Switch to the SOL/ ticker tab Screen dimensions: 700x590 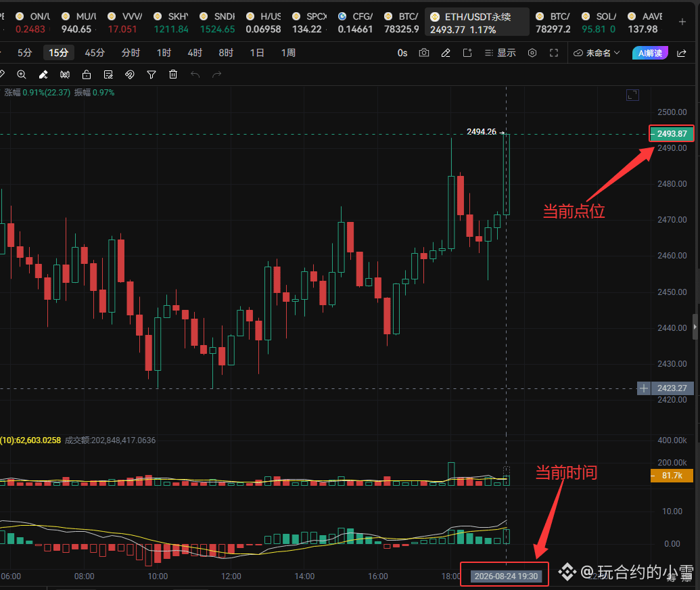click(x=599, y=22)
